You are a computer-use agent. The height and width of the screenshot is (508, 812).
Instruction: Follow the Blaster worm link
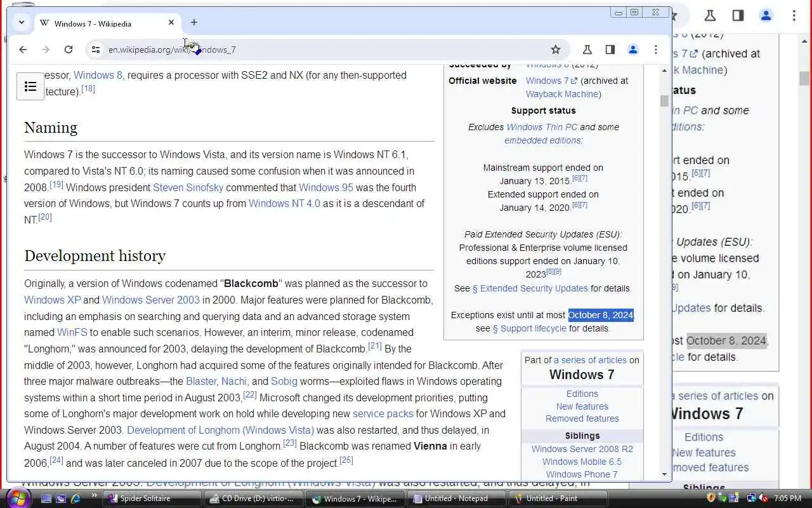point(201,381)
